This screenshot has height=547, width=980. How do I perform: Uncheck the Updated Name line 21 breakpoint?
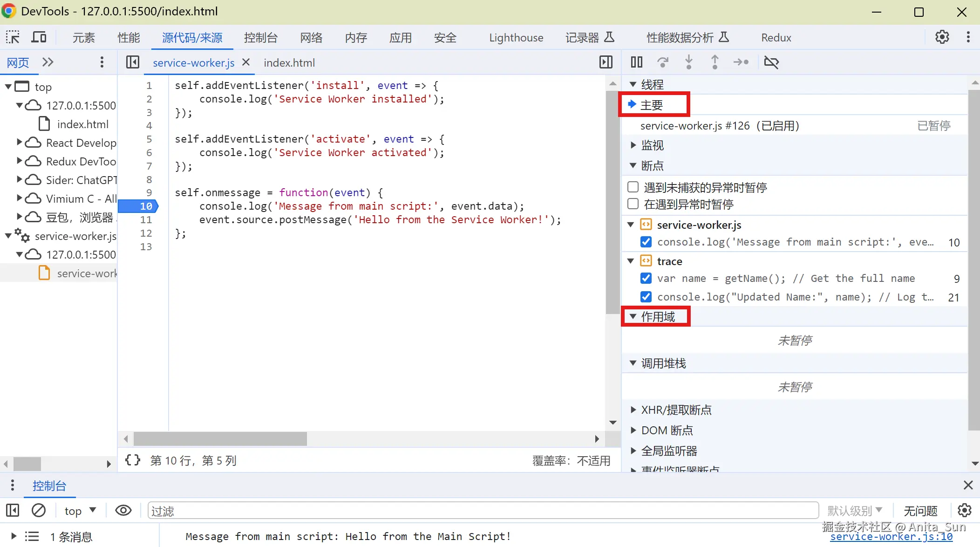646,297
